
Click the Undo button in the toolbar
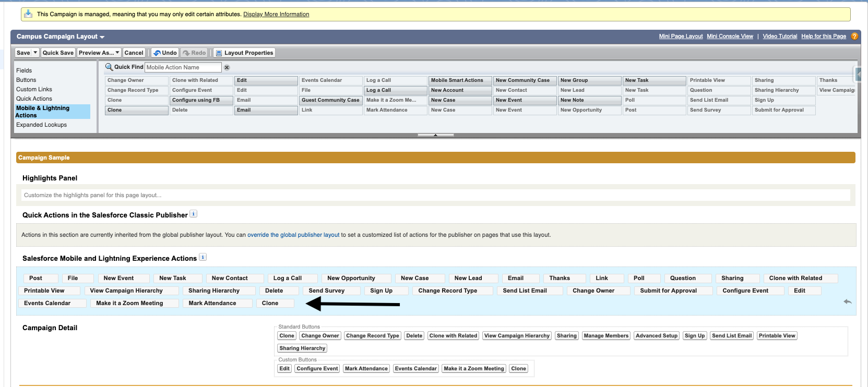coord(165,53)
